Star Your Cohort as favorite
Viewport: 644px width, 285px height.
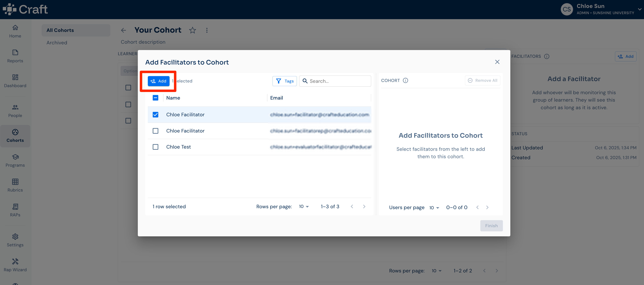pos(192,30)
